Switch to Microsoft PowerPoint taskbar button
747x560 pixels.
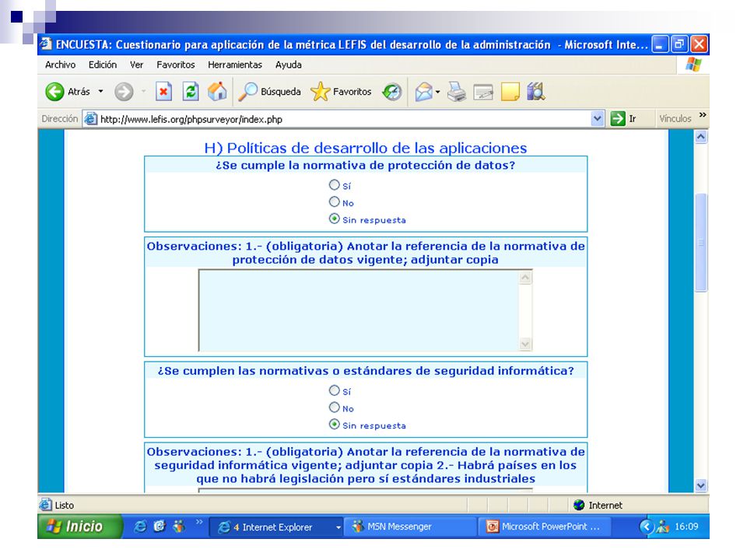544,527
